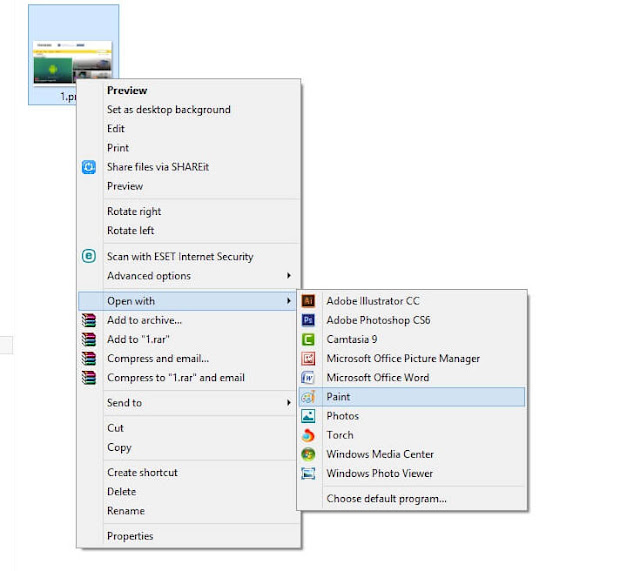Click the Photos app icon
Image resolution: width=640 pixels, height=571 pixels.
[x=308, y=416]
